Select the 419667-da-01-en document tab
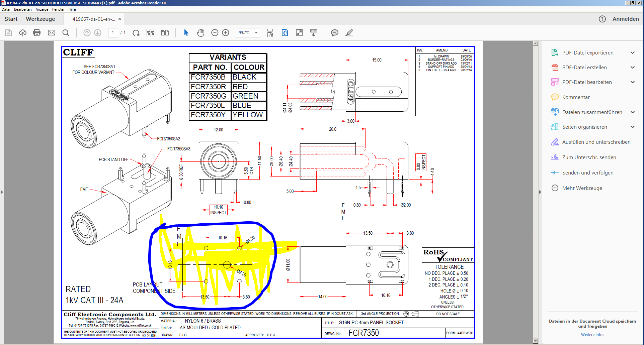 pyautogui.click(x=94, y=19)
